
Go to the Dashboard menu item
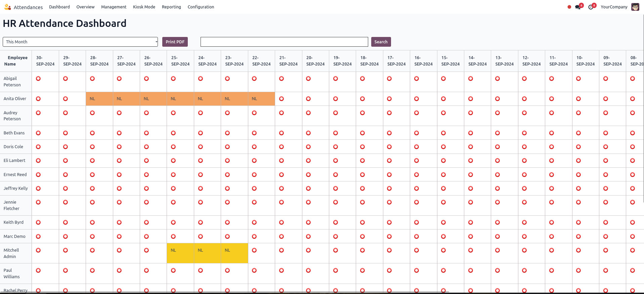pos(59,7)
